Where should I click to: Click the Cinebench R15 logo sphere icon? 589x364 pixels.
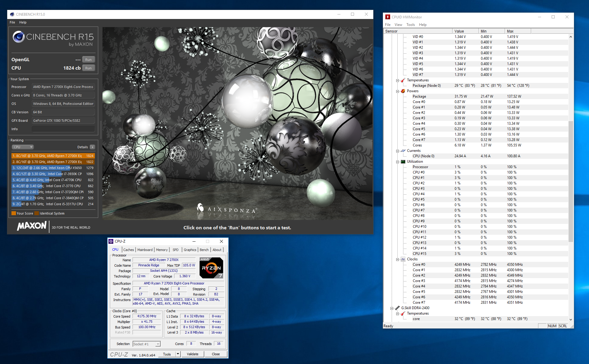[19, 37]
